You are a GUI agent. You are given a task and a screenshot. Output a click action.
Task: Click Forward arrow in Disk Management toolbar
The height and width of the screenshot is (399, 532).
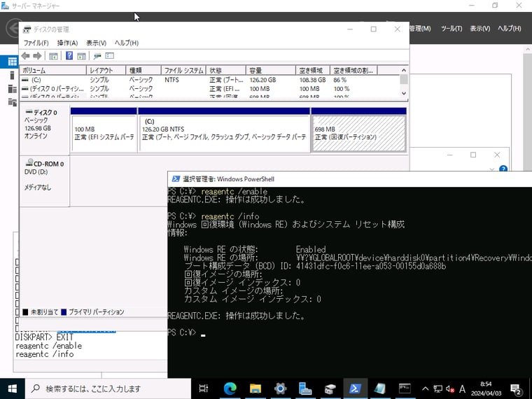(37, 56)
